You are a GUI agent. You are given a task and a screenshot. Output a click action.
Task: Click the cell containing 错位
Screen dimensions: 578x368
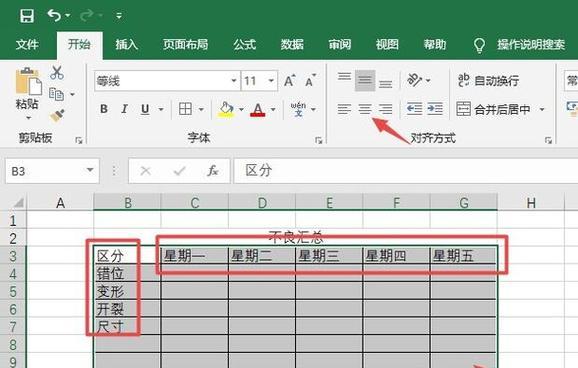[127, 273]
